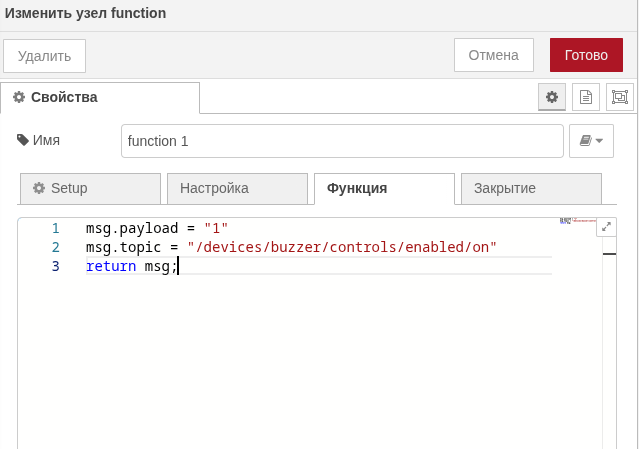The image size is (639, 449).
Task: Delete the node with Удалить
Action: coord(44,56)
